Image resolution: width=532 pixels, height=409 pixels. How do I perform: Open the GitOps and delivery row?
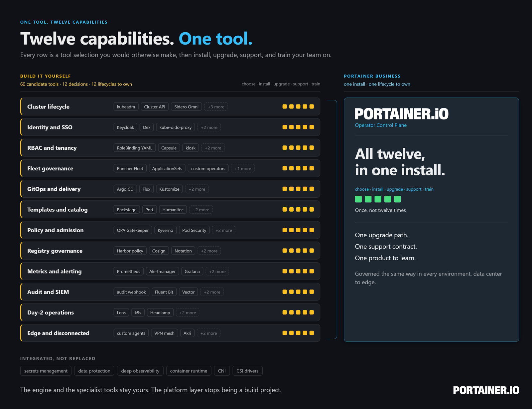pyautogui.click(x=170, y=189)
